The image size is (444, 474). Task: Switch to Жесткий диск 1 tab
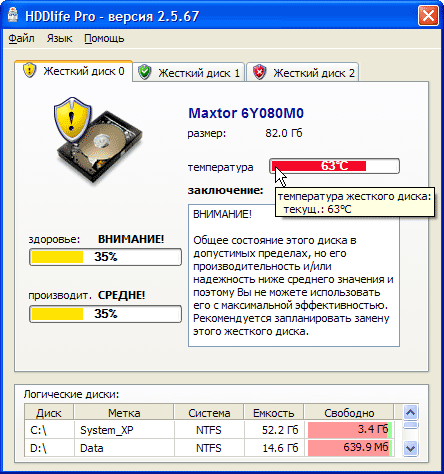tap(189, 72)
